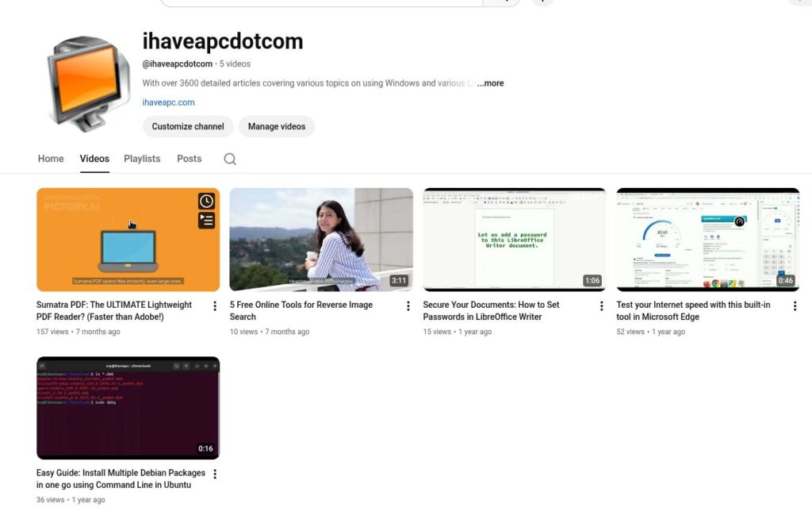Click the Watch later clock icon on Sumatra thumbnail
Viewport: 812px width, 515px height.
pos(206,201)
